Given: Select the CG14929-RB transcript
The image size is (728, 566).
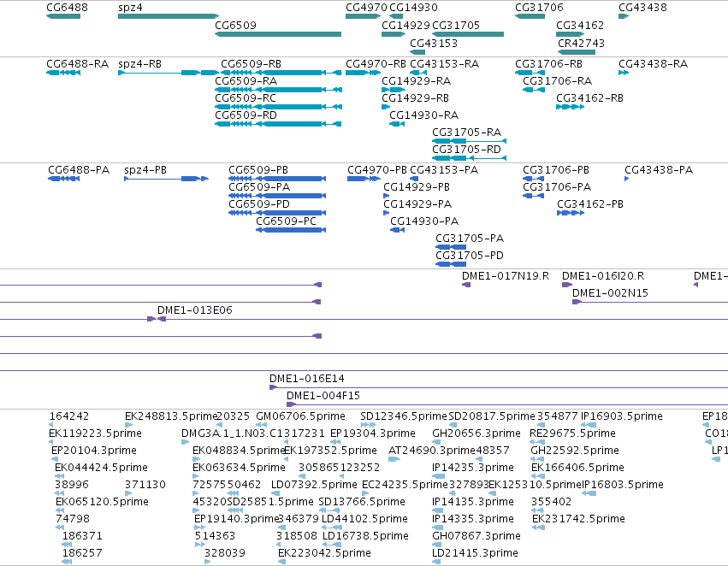Looking at the screenshot, I should click(x=385, y=107).
